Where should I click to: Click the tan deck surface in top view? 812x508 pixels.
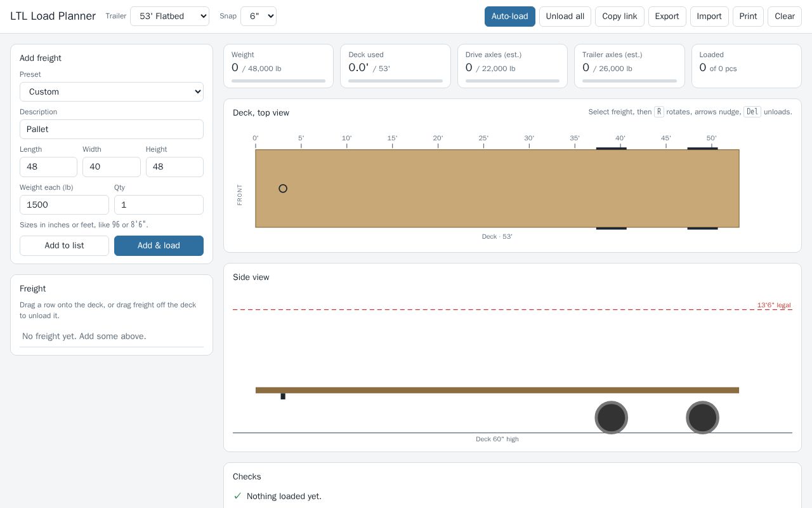tap(497, 189)
